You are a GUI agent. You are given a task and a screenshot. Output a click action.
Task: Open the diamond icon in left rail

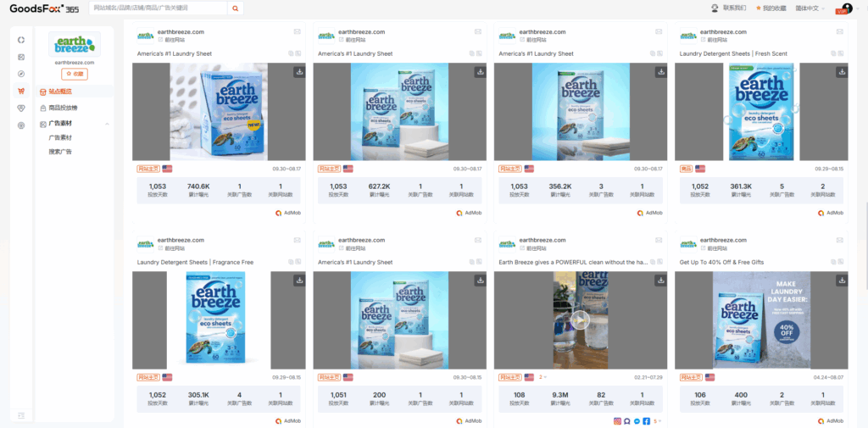(x=21, y=108)
